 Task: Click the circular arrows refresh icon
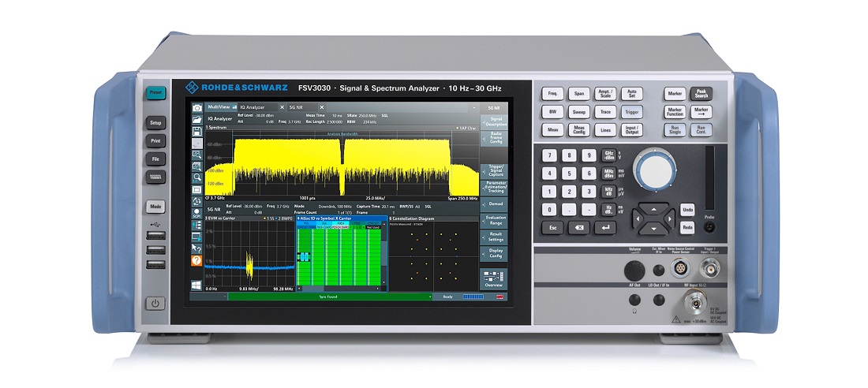pyautogui.click(x=197, y=201)
